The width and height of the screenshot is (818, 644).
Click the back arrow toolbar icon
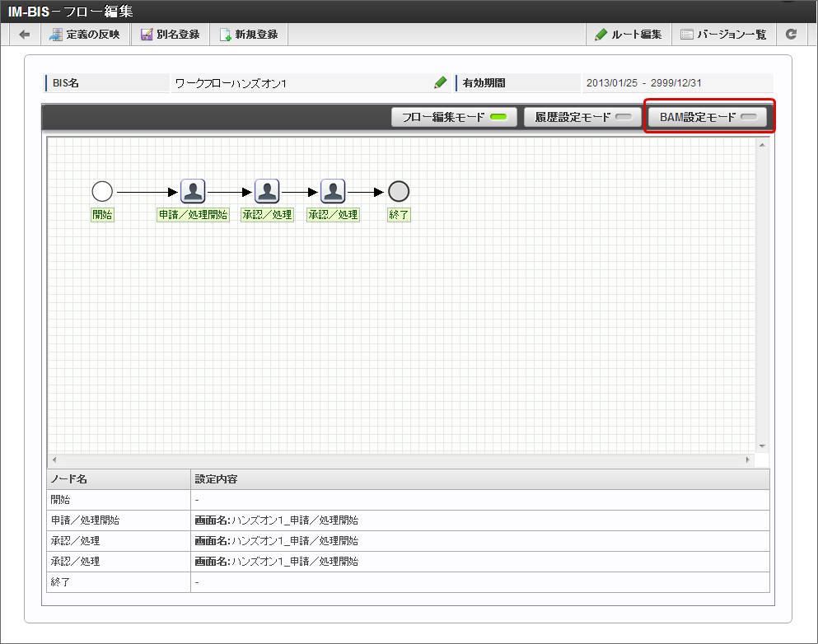(25, 35)
